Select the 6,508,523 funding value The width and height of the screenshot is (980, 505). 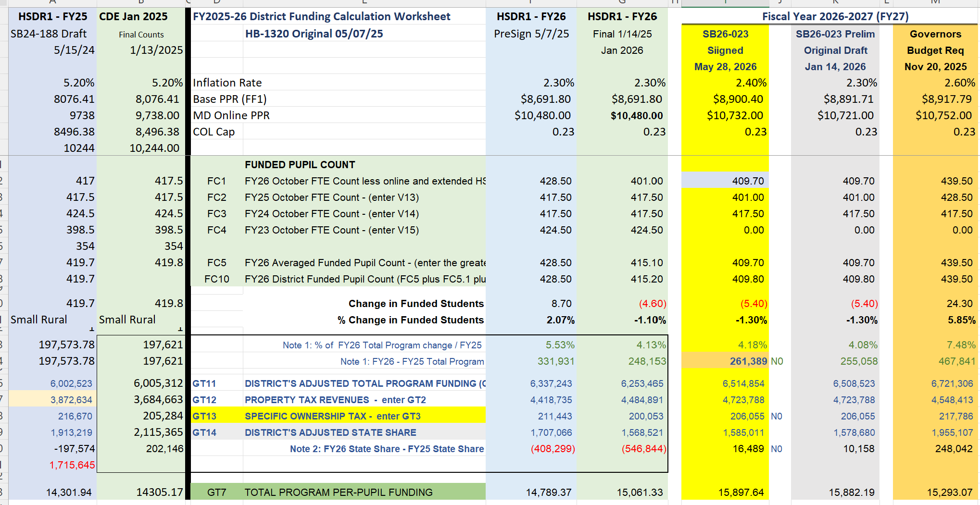[854, 383]
